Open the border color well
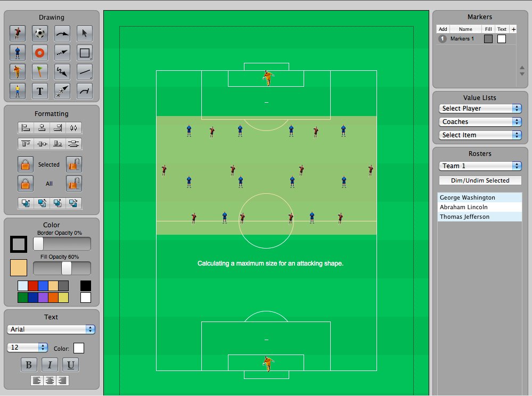Screen dimensions: 532x396 click(19, 244)
